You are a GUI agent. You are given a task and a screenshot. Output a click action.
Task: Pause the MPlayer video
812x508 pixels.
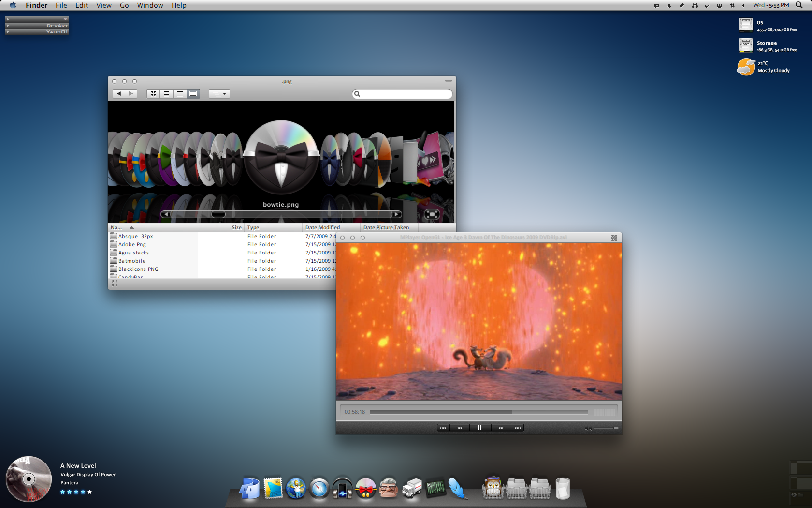tap(479, 428)
